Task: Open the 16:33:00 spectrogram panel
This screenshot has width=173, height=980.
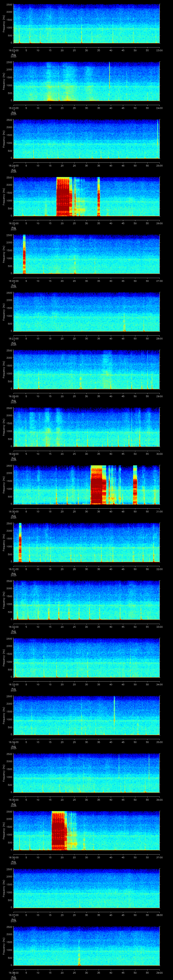Action: coord(86,658)
